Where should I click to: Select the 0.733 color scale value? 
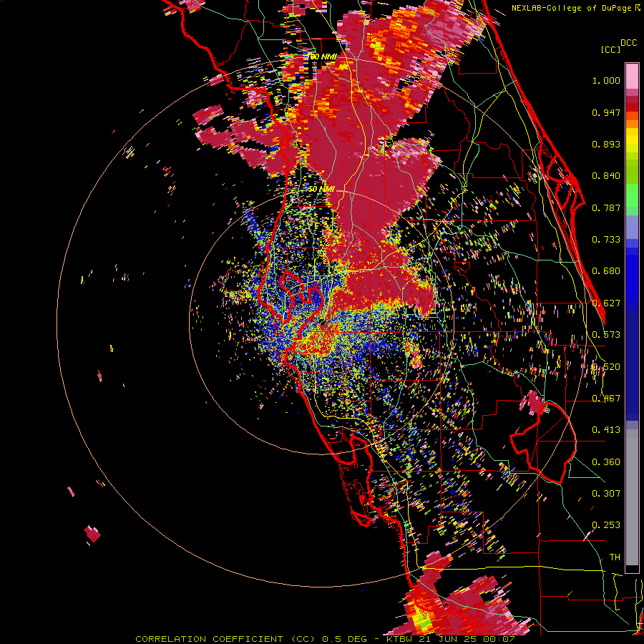pos(606,240)
